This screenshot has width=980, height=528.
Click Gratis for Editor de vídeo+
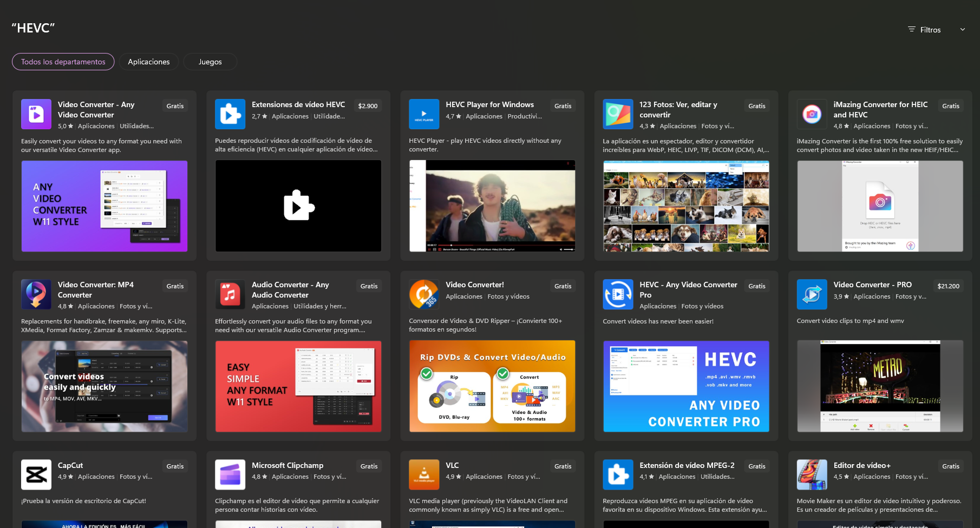tap(950, 466)
